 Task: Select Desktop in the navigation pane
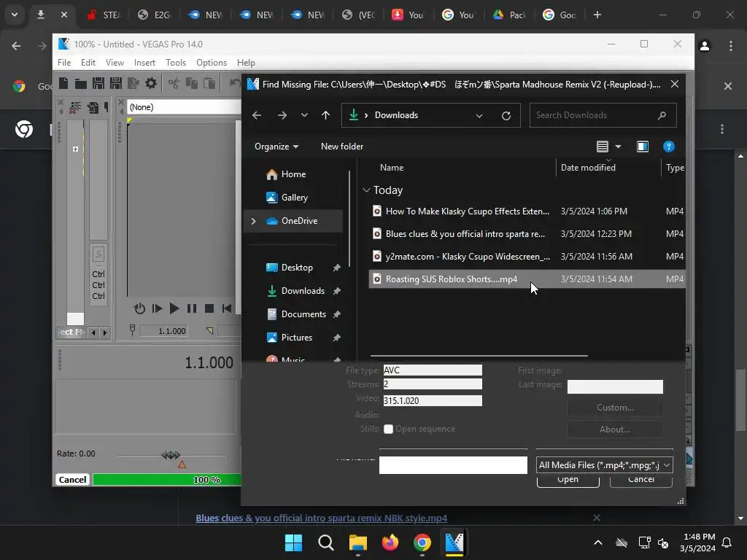click(297, 268)
